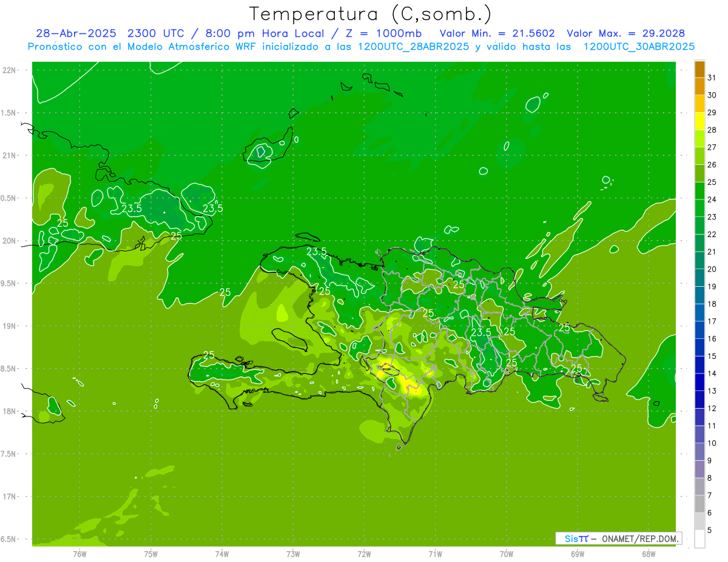
Task: Click the '69W' longitude label
Action: pos(578,554)
